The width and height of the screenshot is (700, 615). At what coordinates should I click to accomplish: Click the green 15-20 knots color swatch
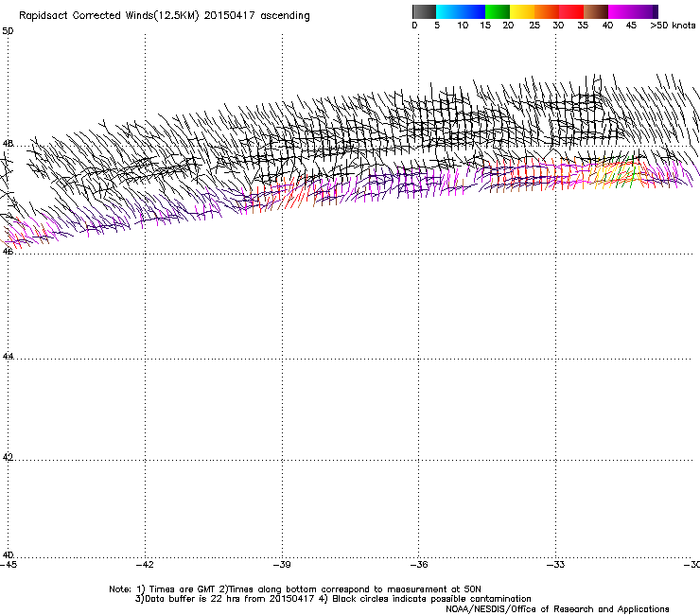(x=498, y=11)
